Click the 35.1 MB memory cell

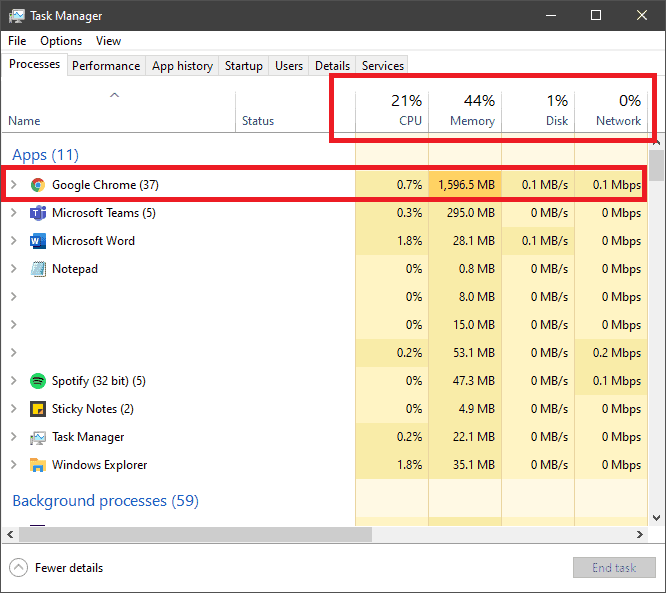[x=465, y=465]
